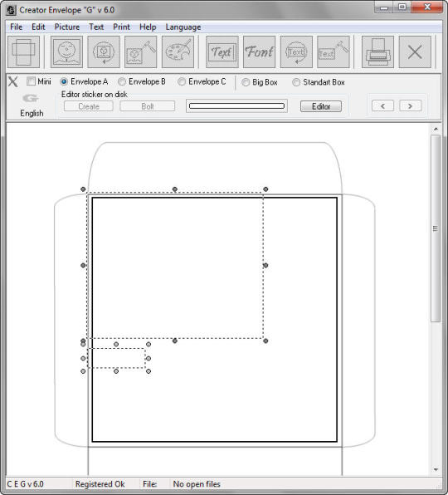Choose the Envelope C option
448x495 pixels.
tap(182, 81)
